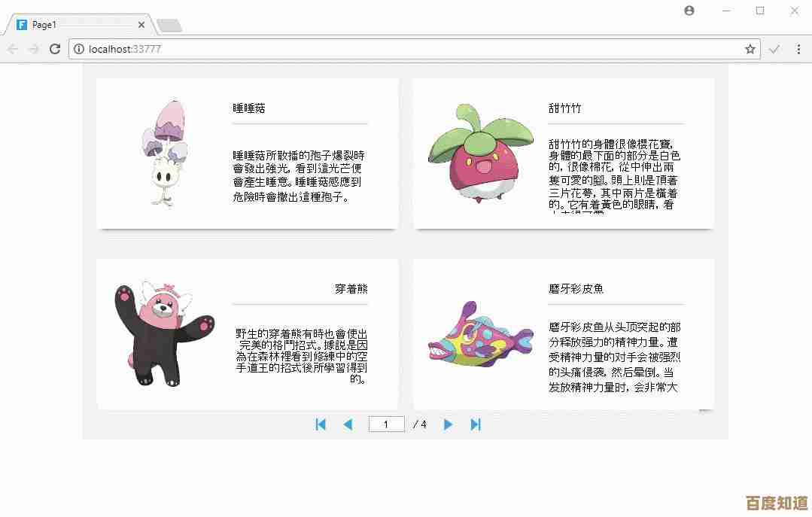The width and height of the screenshot is (812, 517).
Task: Click the page number input showing 1
Action: click(x=386, y=424)
